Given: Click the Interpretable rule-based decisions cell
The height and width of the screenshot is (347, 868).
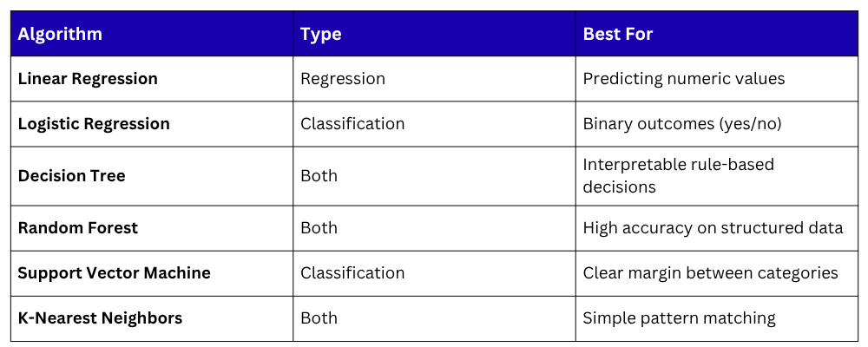Looking at the screenshot, I should click(x=679, y=176).
